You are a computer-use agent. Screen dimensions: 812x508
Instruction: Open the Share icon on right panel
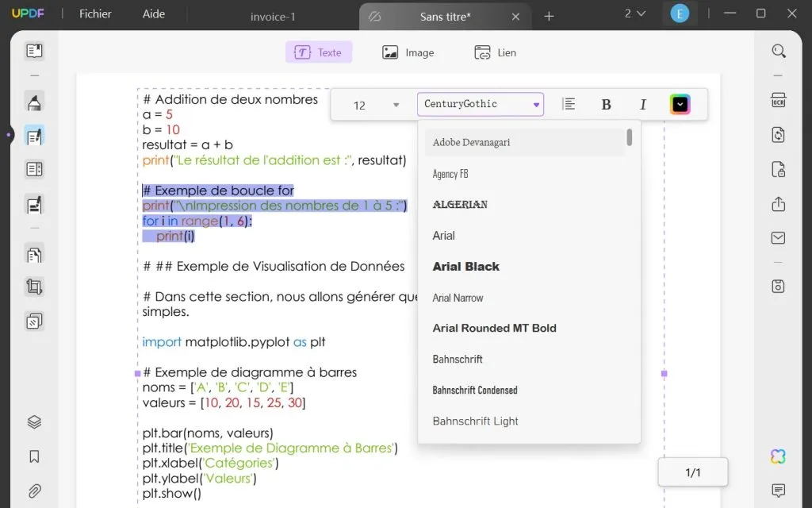tap(778, 204)
